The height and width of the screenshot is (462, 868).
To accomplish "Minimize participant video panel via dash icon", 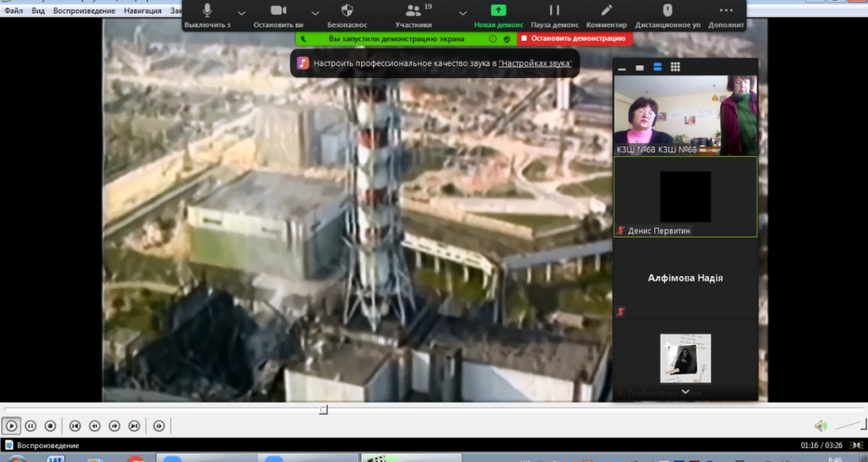I will click(x=622, y=68).
